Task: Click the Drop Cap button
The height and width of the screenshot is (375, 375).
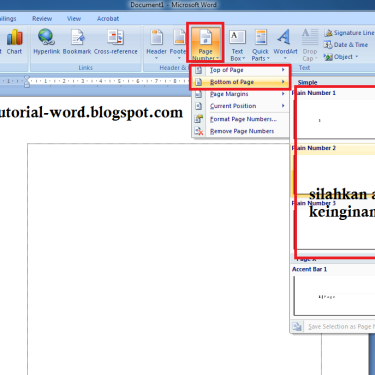Action: tap(310, 45)
